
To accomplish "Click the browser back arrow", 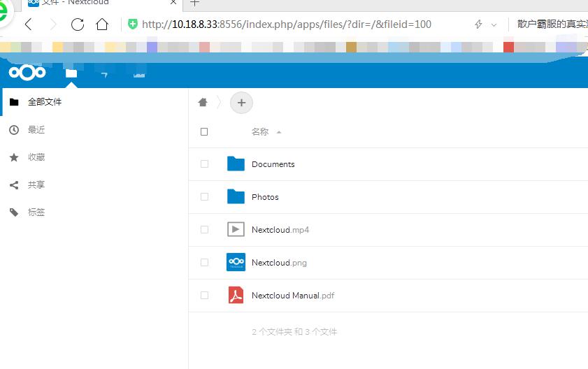I will point(28,24).
